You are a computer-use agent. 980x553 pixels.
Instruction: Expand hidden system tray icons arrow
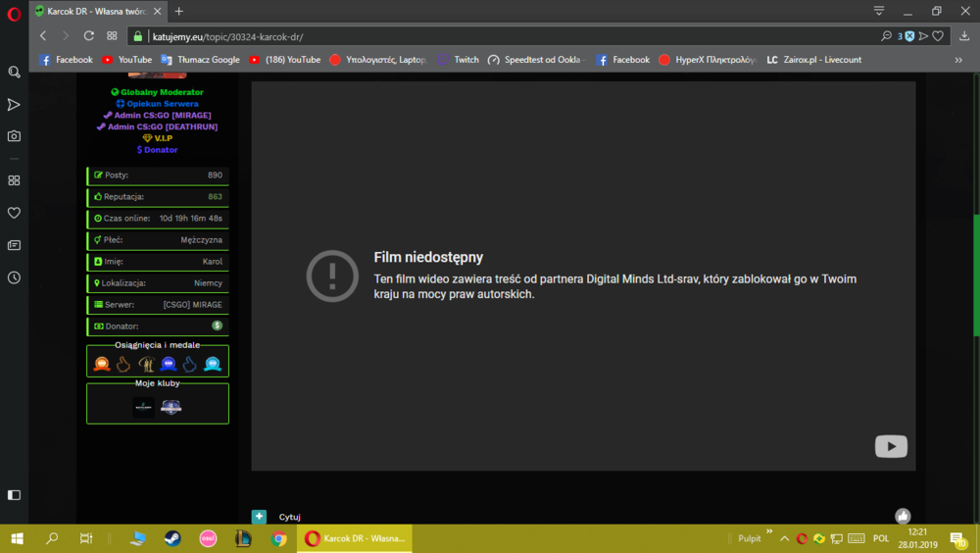pyautogui.click(x=784, y=538)
